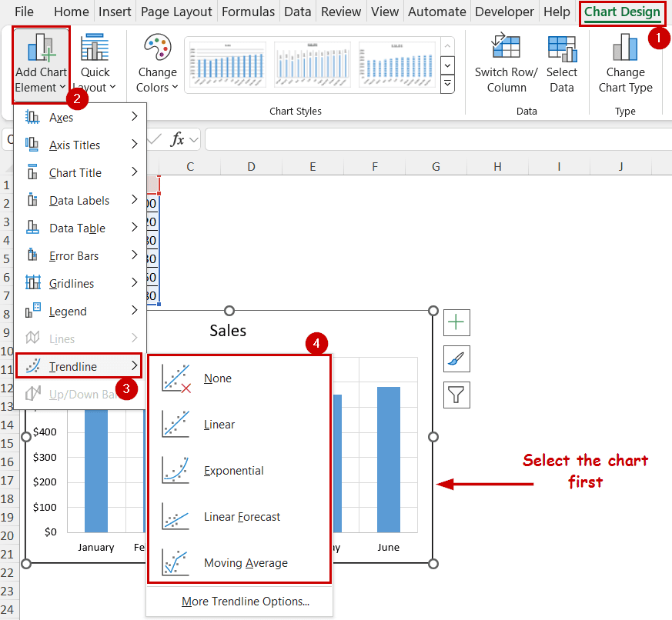Open More Trendline Options

click(246, 602)
